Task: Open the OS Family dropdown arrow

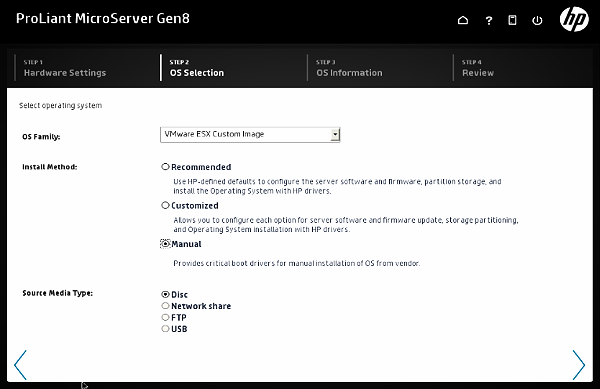Action: (335, 135)
